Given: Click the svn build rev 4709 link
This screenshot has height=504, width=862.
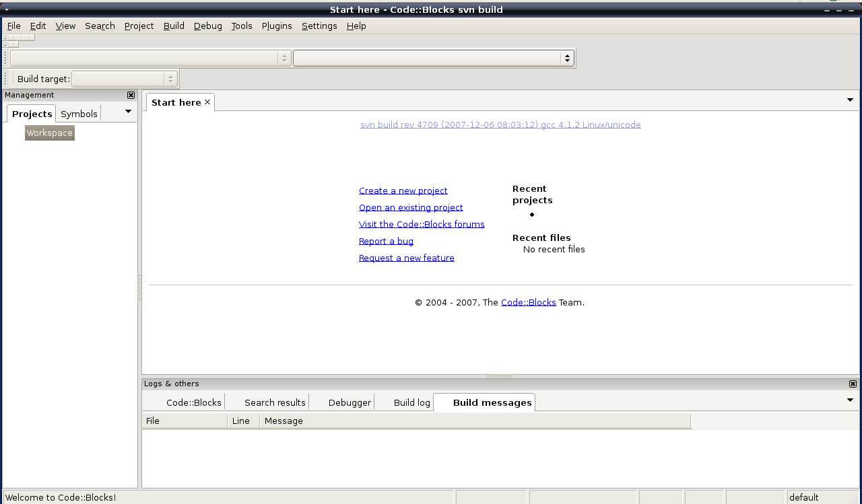Looking at the screenshot, I should (x=500, y=124).
